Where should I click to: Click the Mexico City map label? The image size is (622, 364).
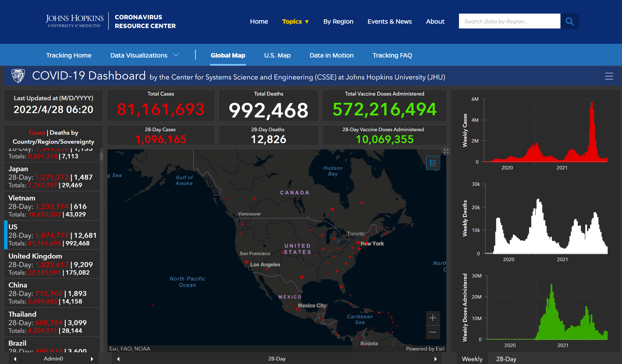click(x=312, y=305)
